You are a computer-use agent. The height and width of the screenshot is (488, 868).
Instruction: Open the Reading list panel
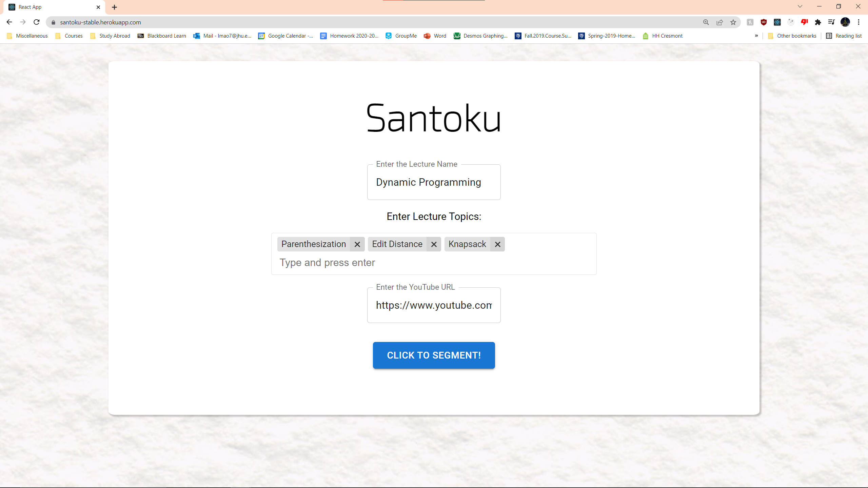point(844,36)
